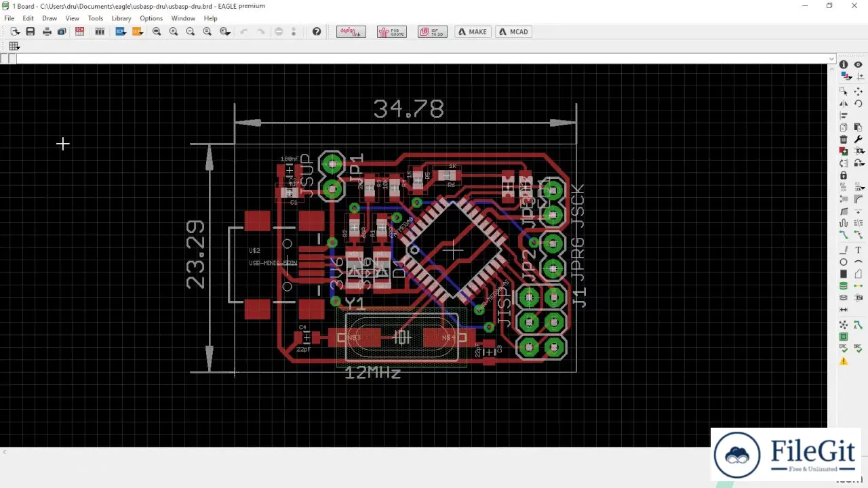
Task: Open the Errors warning triangle icon
Action: pos(844,361)
